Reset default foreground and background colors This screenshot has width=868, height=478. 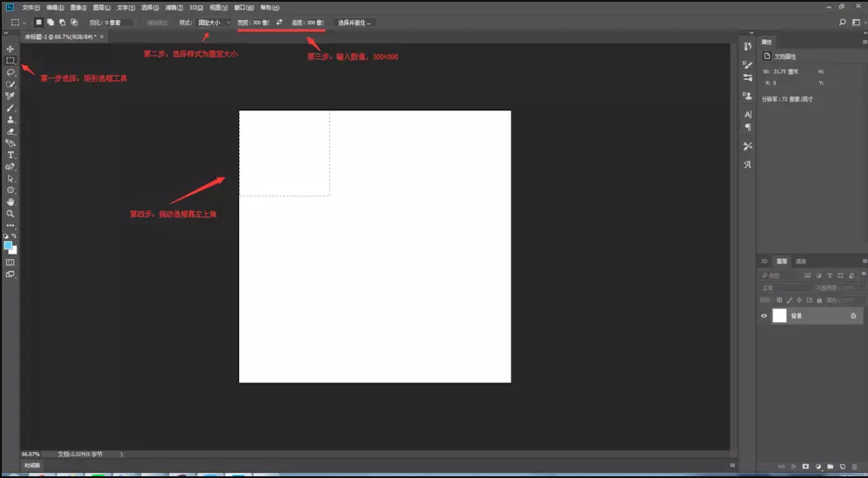point(5,236)
